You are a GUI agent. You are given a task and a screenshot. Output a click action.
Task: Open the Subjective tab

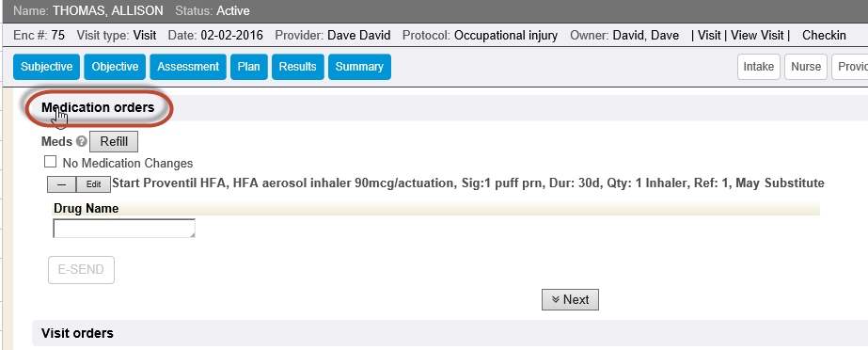pyautogui.click(x=46, y=67)
